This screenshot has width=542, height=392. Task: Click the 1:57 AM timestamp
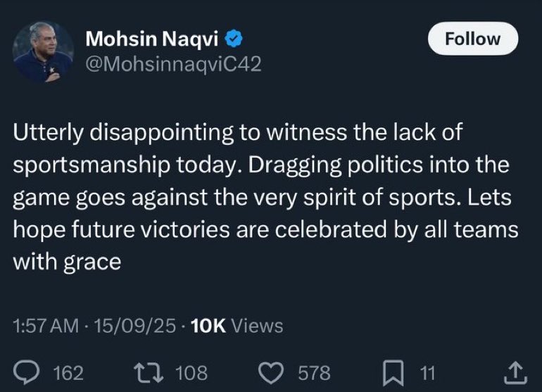click(46, 326)
